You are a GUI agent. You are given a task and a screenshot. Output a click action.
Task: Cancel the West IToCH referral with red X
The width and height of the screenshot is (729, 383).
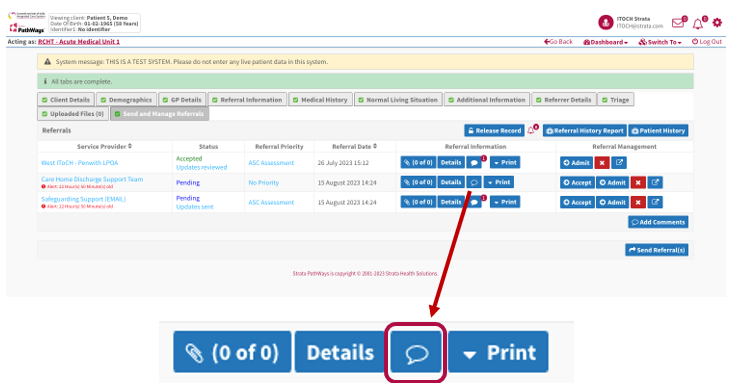pos(602,163)
